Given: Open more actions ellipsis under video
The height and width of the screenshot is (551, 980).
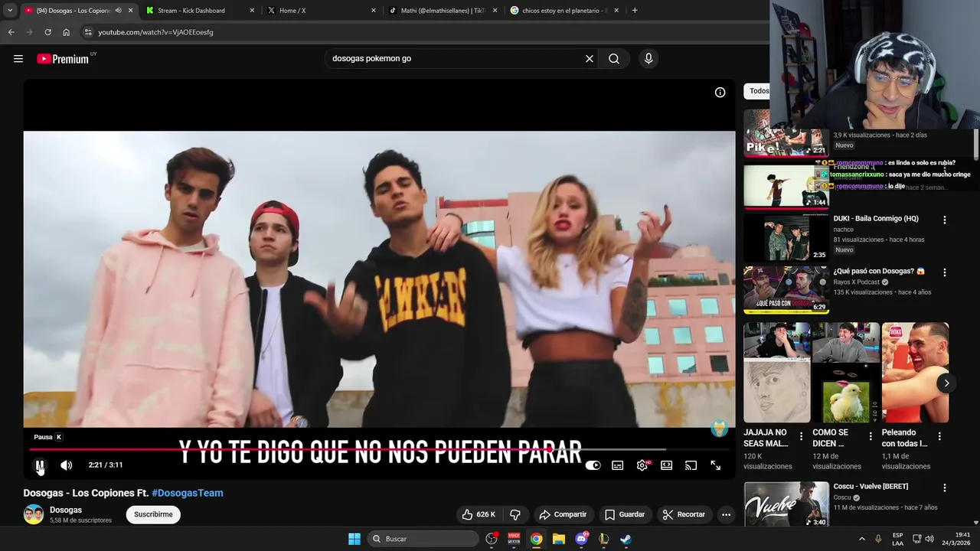Looking at the screenshot, I should 726,514.
